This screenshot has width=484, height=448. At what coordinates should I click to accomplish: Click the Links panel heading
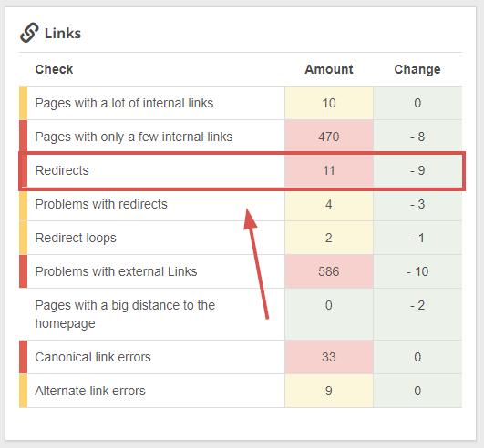click(x=63, y=34)
